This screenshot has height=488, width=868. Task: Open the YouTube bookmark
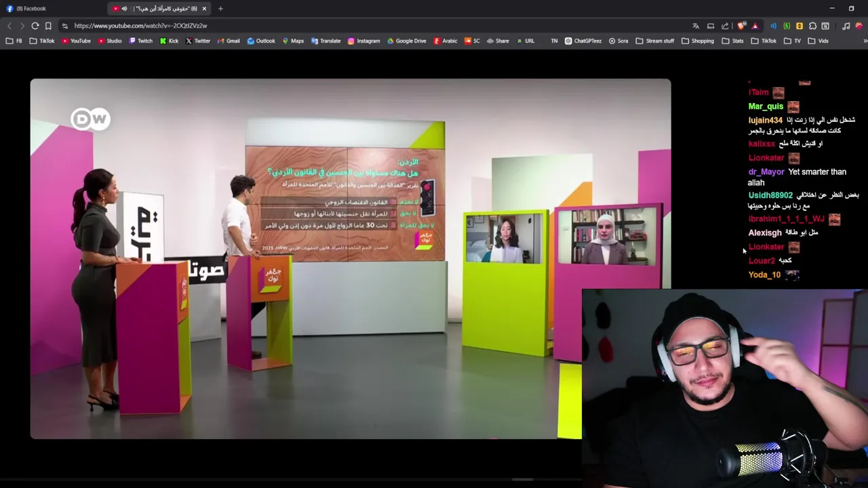[76, 41]
